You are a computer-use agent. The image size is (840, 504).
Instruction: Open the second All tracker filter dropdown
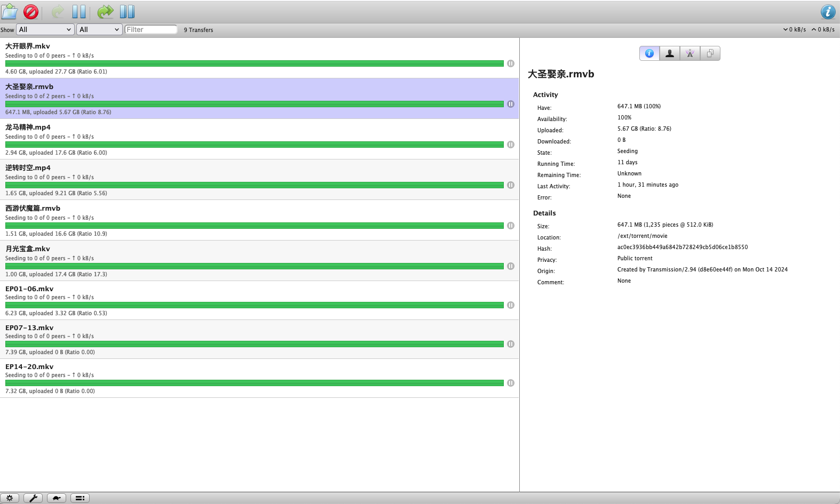point(99,30)
